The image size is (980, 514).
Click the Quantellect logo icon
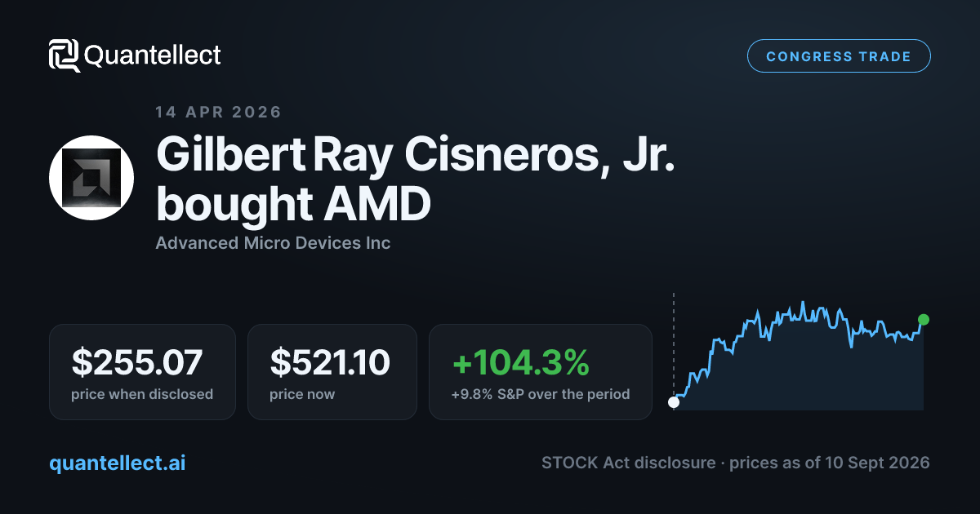click(65, 55)
